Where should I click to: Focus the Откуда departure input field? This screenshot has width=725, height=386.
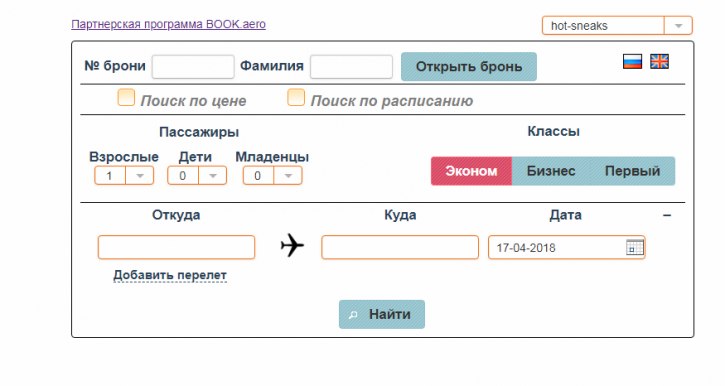176,247
